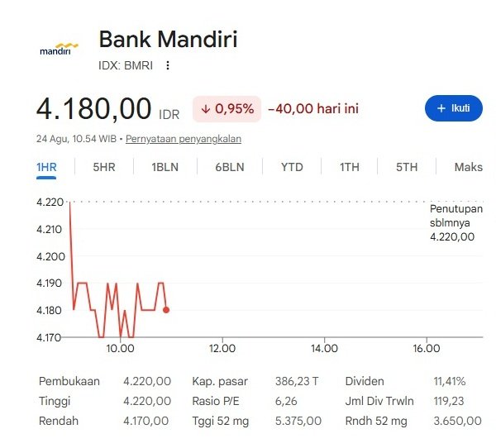This screenshot has height=448, width=496.
Task: Show the 6BLN chart range
Action: point(230,167)
